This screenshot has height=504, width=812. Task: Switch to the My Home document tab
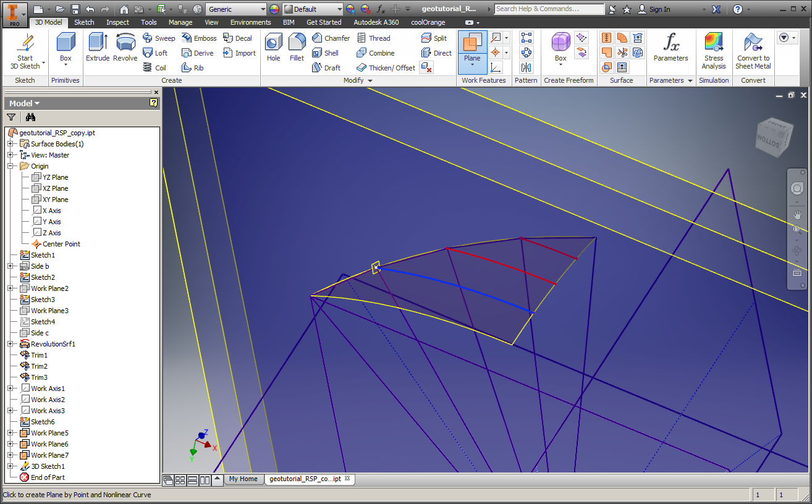click(243, 479)
